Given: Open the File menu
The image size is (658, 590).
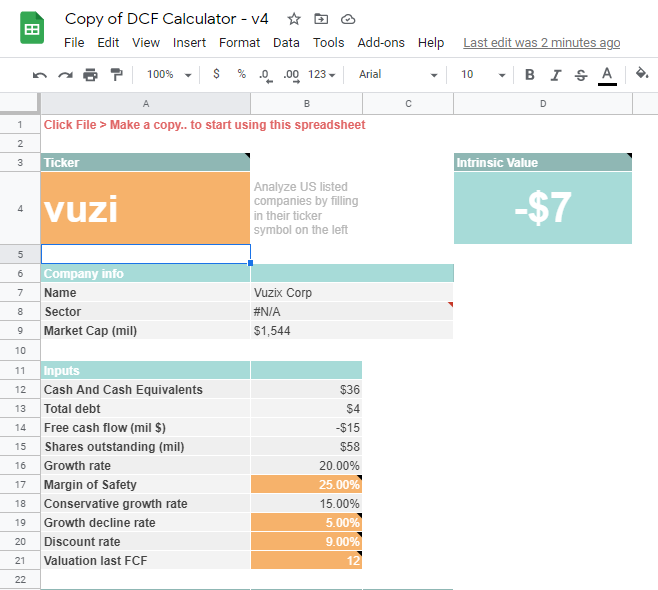Looking at the screenshot, I should click(74, 42).
